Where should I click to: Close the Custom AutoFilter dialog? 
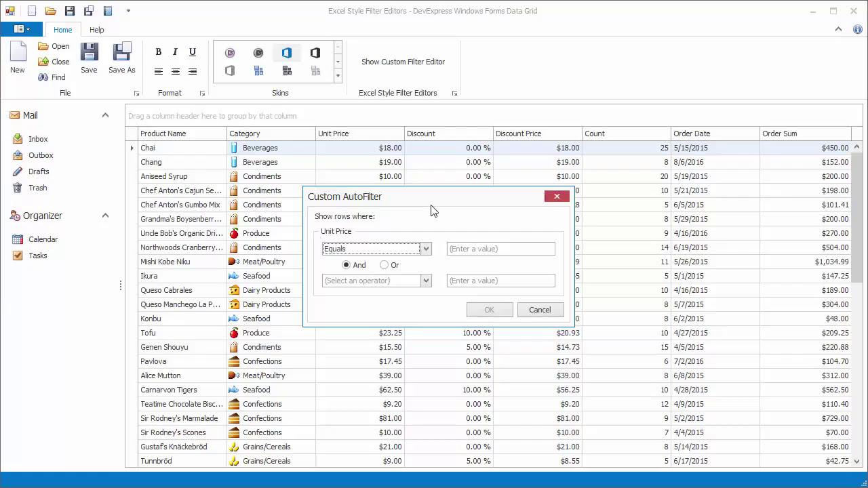tap(557, 197)
